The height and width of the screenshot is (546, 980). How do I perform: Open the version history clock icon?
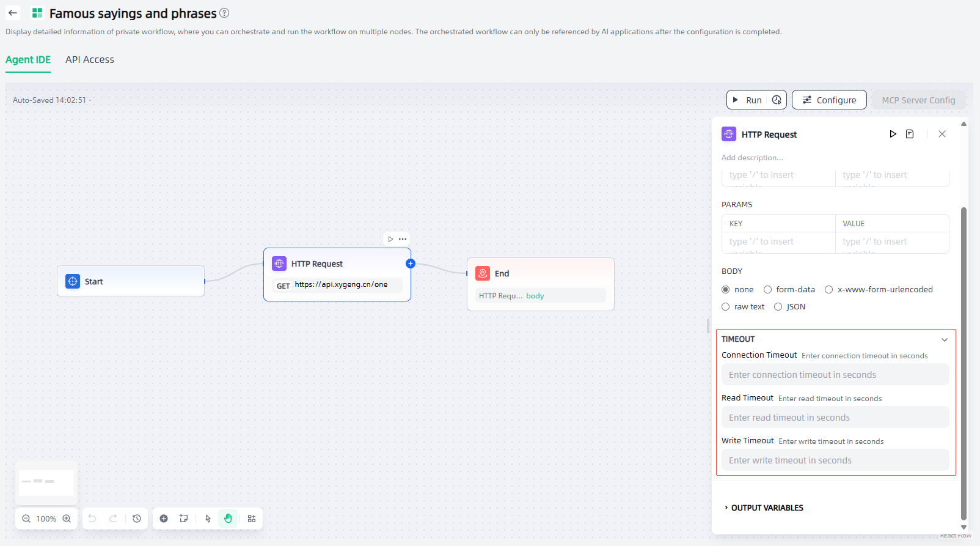137,518
